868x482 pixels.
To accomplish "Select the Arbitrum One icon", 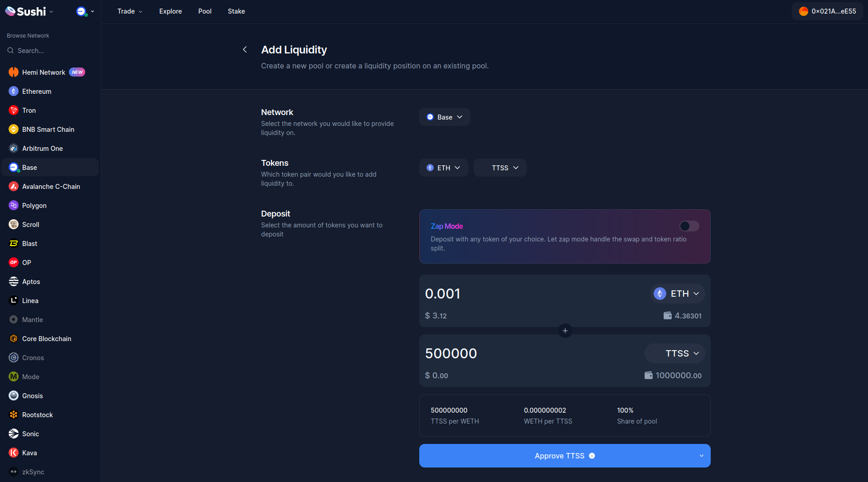I will pyautogui.click(x=14, y=148).
